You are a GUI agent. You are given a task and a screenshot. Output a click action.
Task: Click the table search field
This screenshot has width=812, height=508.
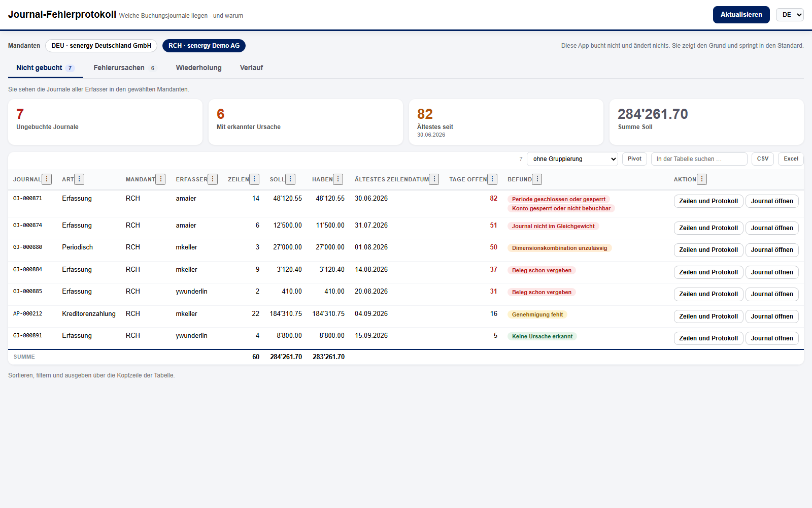[699, 159]
